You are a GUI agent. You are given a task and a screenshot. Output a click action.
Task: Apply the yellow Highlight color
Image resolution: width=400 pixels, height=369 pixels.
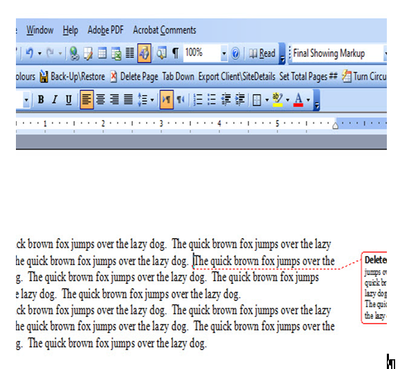pyautogui.click(x=277, y=100)
